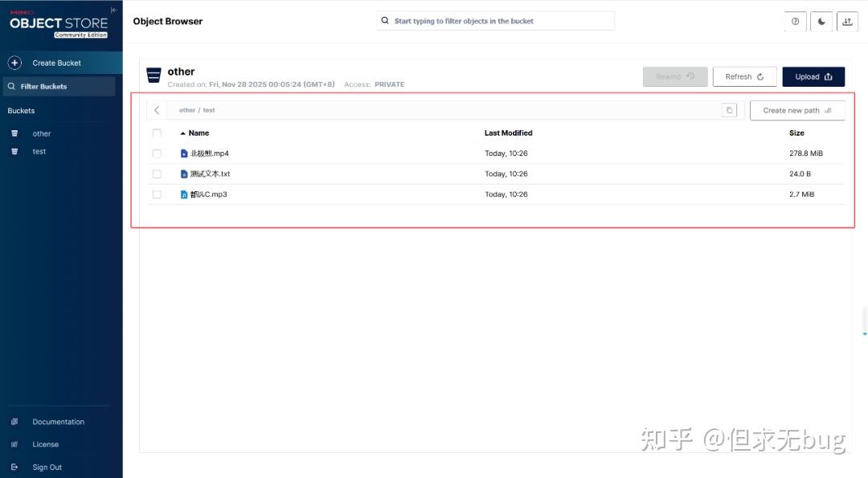Focus the object filter search box

click(495, 21)
